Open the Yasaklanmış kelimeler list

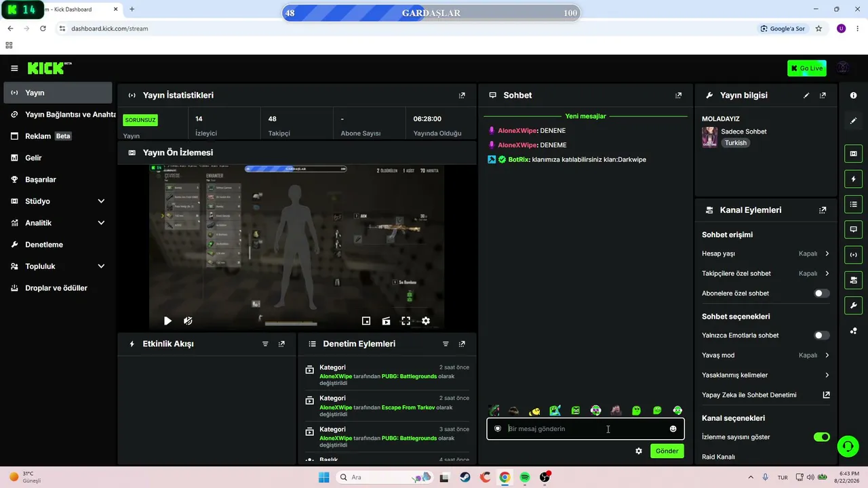click(766, 375)
